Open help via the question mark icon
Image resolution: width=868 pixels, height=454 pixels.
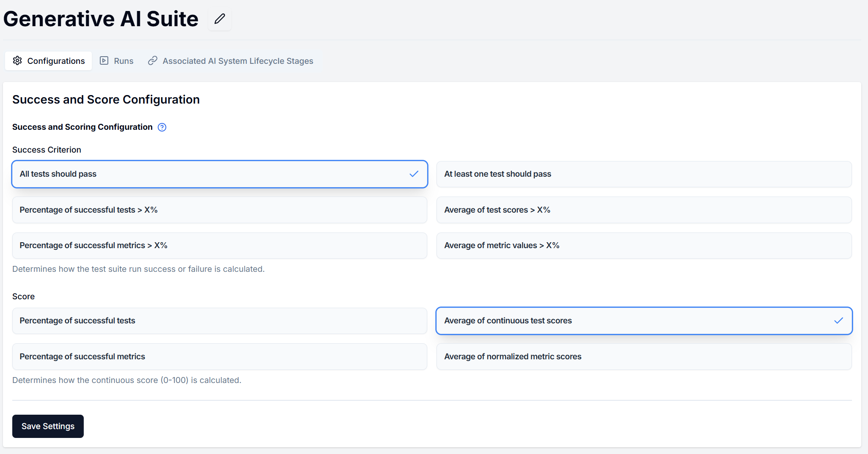(162, 127)
